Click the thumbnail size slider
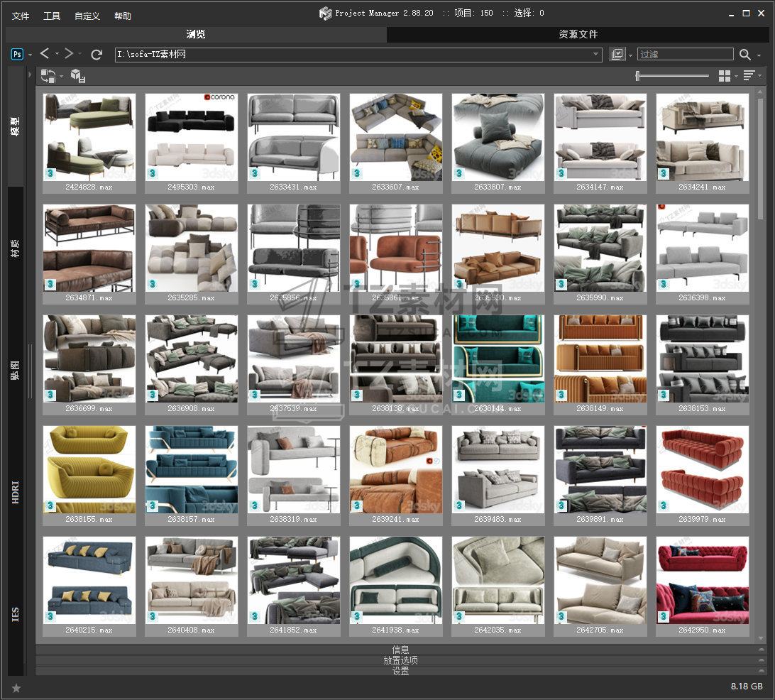 (671, 76)
